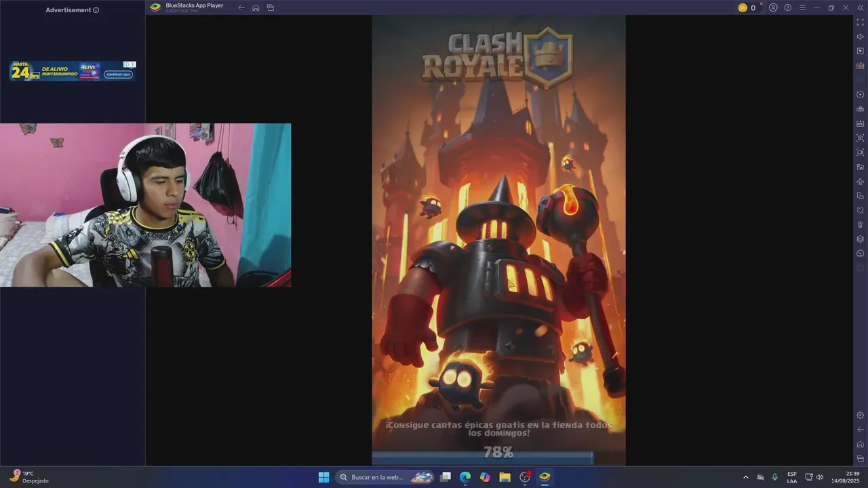Viewport: 868px width, 488px height.
Task: Open Copilot from the taskbar
Action: pos(485,477)
